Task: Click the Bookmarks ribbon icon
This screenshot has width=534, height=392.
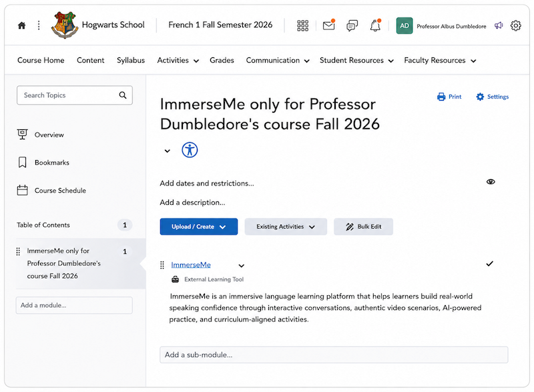Action: (x=23, y=162)
